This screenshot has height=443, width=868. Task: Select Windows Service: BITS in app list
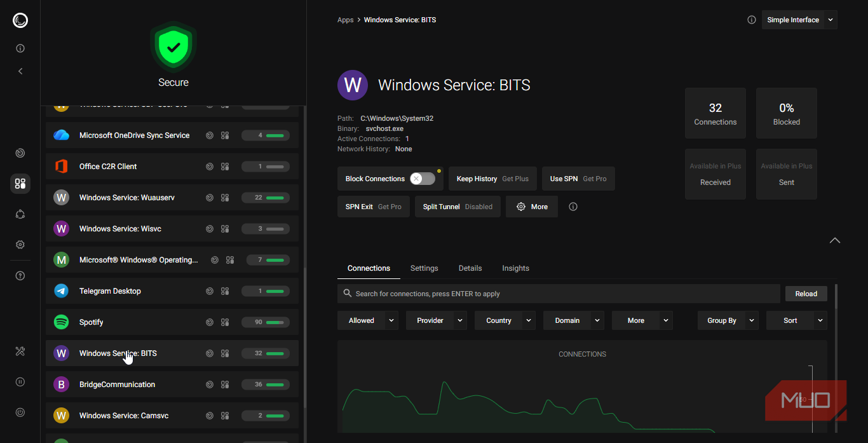172,353
